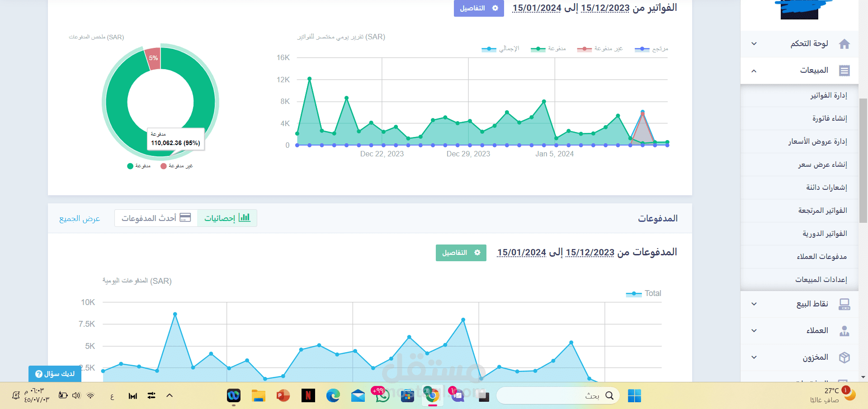Click the gear icon in payments التفاصيل button
The width and height of the screenshot is (868, 409).
tap(477, 253)
